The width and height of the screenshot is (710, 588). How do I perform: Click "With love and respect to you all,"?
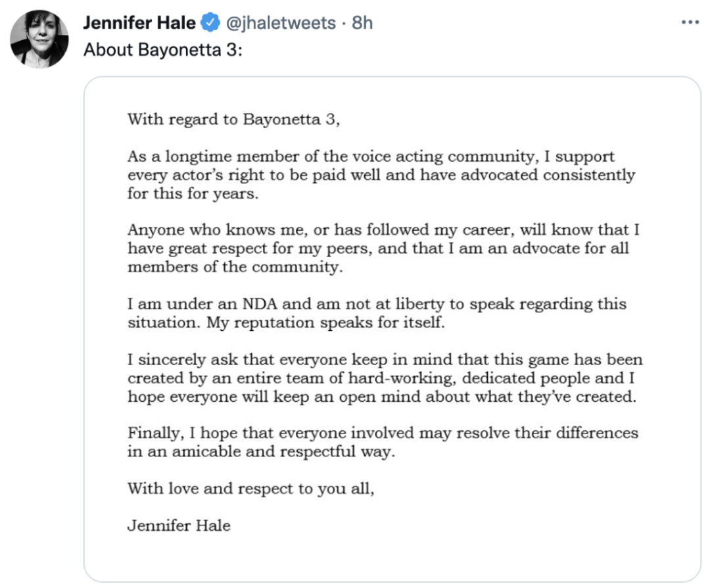[x=250, y=489]
